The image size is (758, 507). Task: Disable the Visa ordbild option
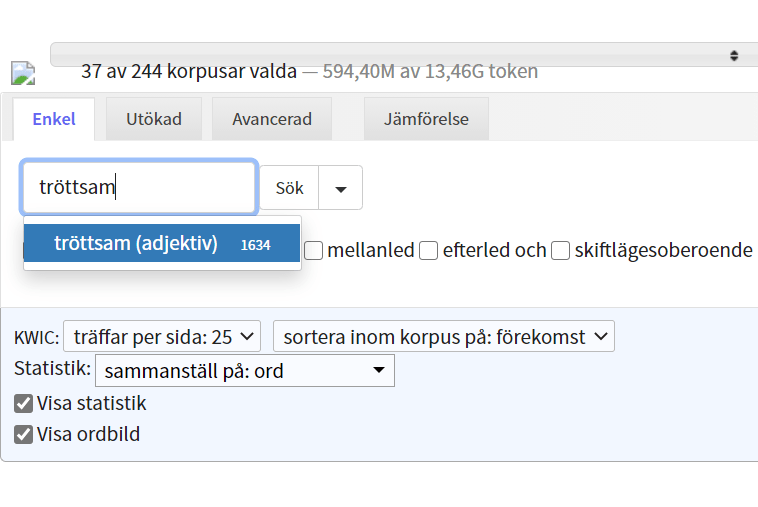pos(24,435)
